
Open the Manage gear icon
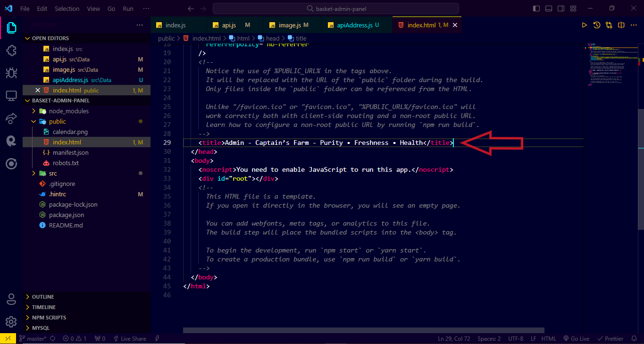point(11,322)
